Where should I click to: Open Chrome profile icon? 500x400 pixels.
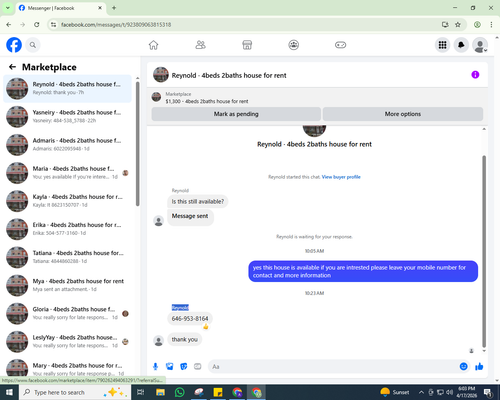pos(477,25)
